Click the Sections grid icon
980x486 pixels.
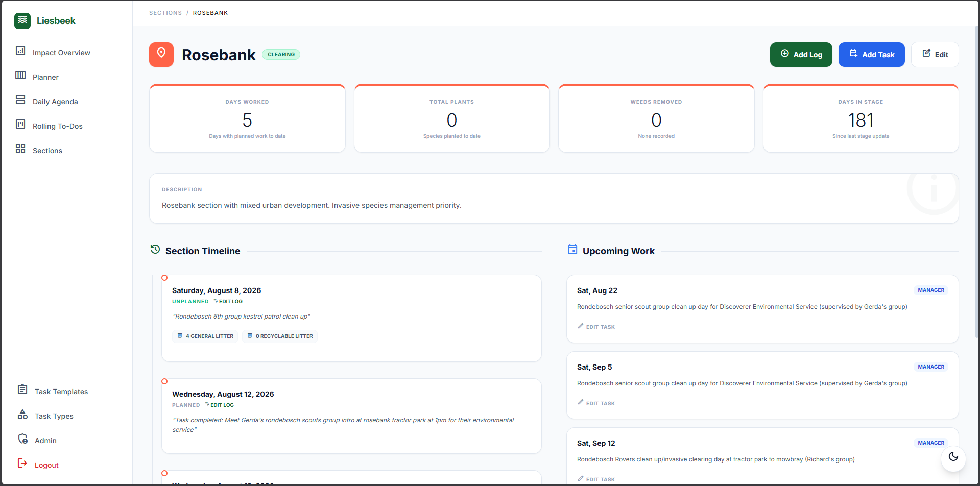(20, 149)
